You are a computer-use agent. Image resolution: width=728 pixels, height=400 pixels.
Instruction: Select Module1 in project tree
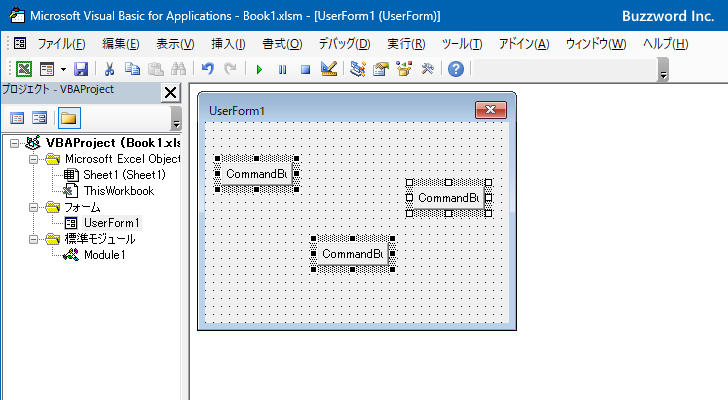coord(104,255)
